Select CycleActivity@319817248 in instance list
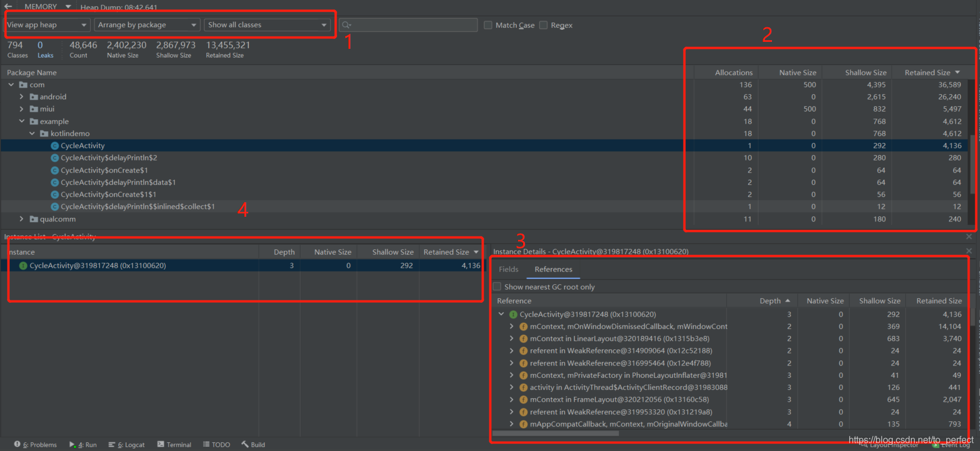The height and width of the screenshot is (451, 980). coord(241,266)
